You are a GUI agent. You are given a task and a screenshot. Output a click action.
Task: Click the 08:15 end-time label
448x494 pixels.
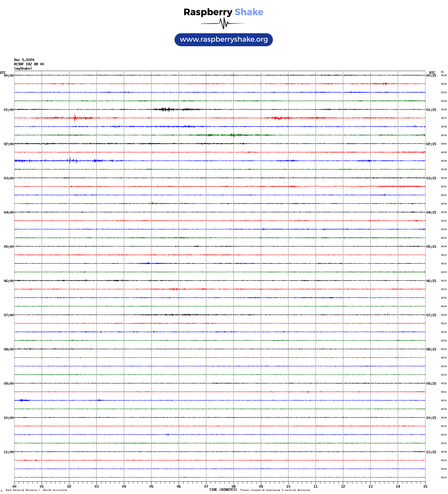pos(431,349)
